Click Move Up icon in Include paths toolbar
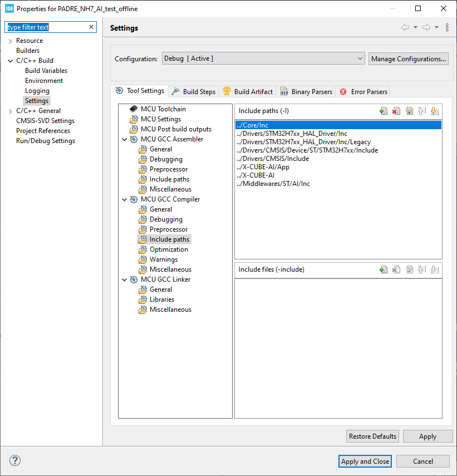Screen dimensions: 457x476 point(421,111)
